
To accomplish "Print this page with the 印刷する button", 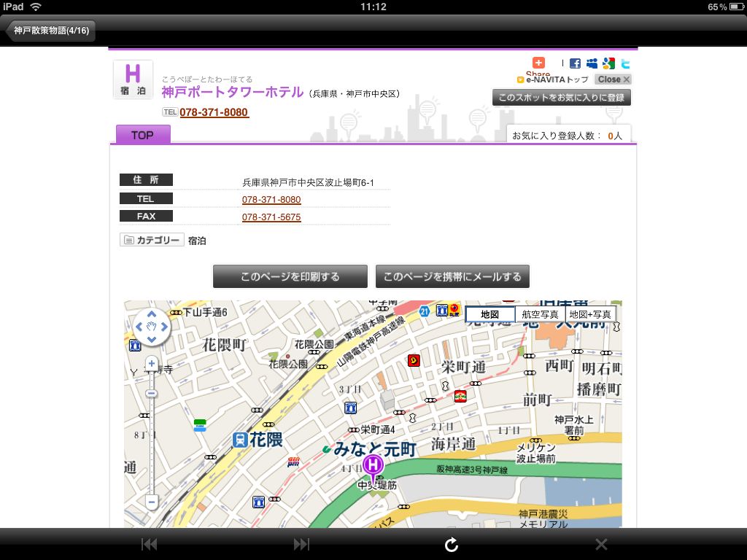I will (x=290, y=276).
